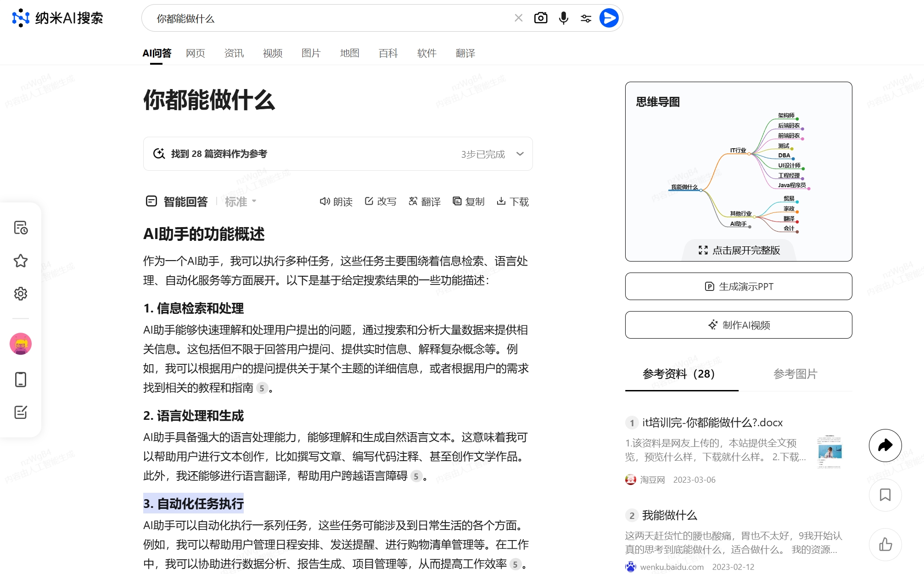Switch to 视频 tab
This screenshot has width=924, height=574.
point(273,53)
